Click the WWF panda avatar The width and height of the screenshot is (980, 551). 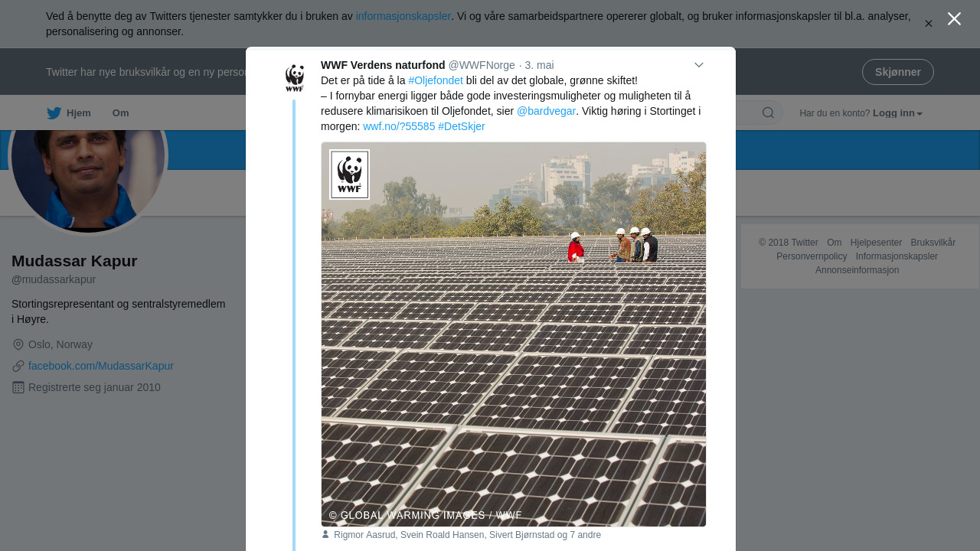(295, 78)
